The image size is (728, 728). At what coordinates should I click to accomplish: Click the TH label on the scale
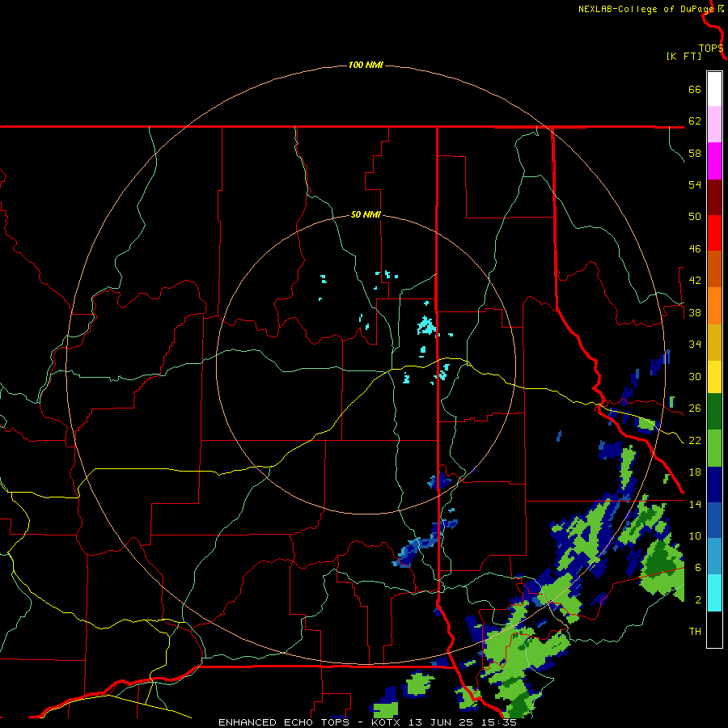pos(695,632)
